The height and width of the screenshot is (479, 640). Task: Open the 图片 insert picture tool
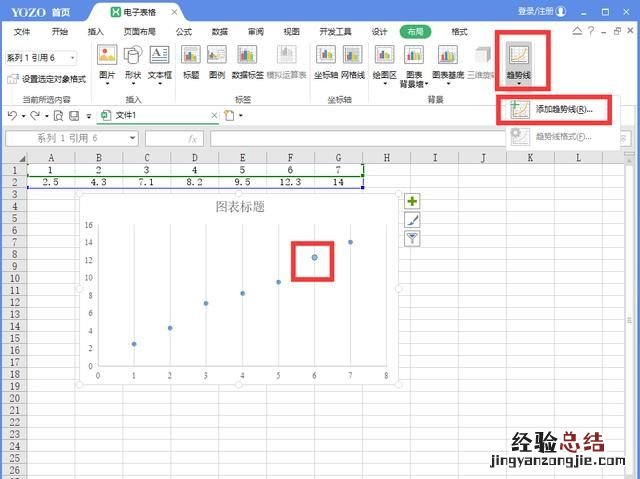click(107, 65)
